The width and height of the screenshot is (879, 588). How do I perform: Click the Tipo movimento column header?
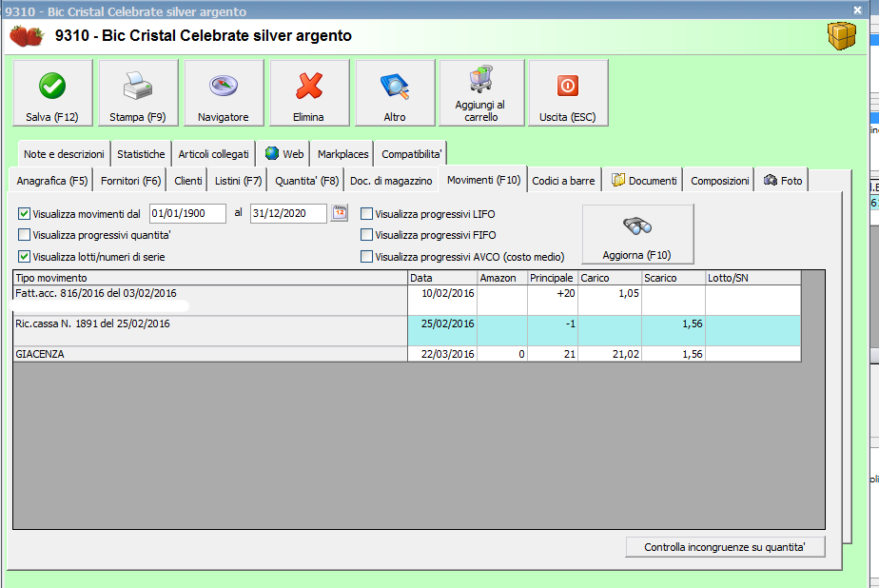210,278
